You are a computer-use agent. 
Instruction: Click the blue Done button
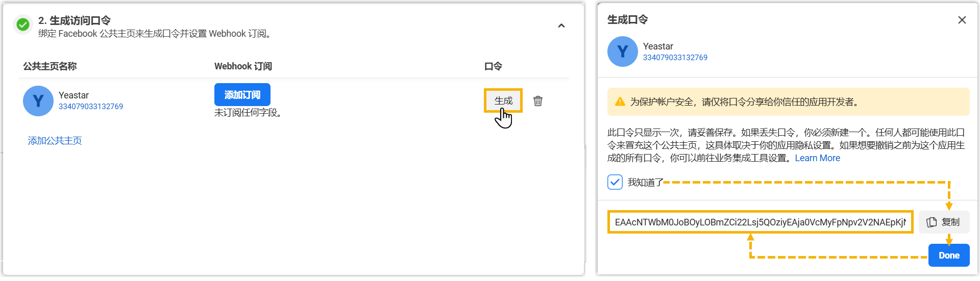tap(949, 255)
